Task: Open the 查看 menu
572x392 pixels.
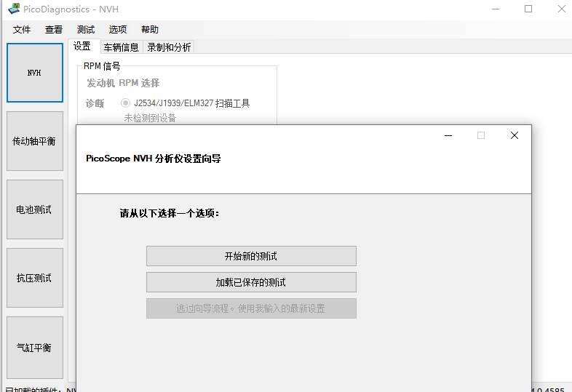Action: pos(54,30)
